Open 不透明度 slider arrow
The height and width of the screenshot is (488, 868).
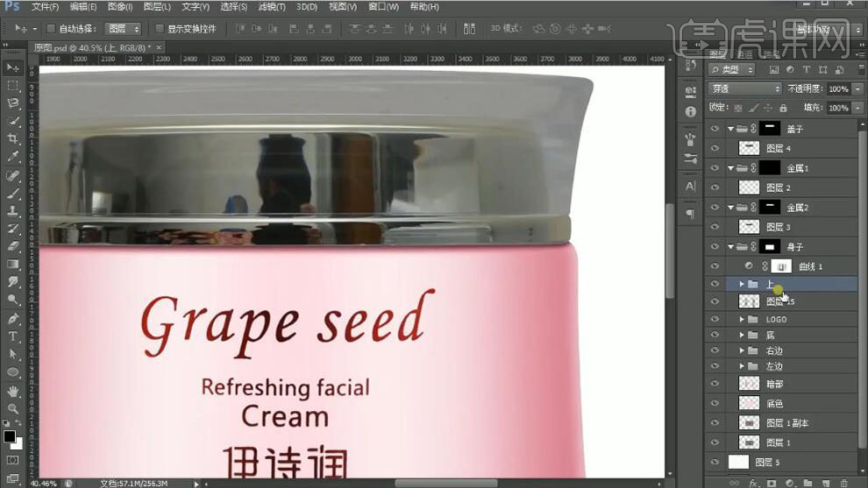coord(858,88)
